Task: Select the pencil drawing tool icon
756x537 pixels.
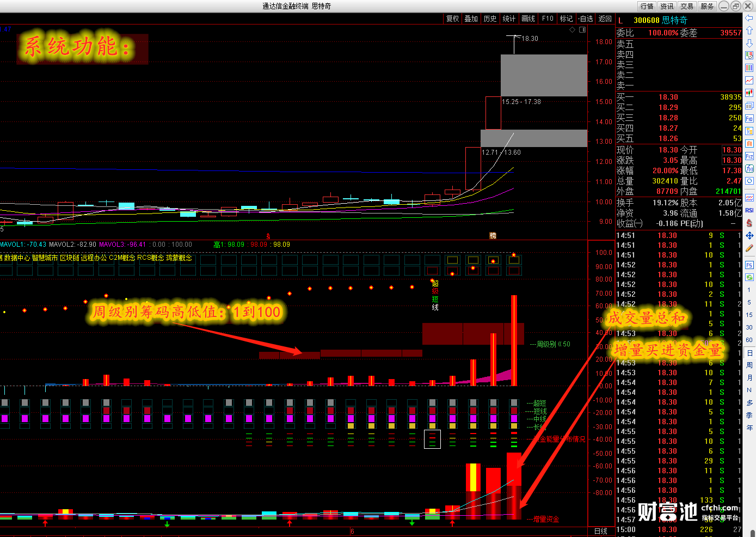Action: tap(749, 248)
